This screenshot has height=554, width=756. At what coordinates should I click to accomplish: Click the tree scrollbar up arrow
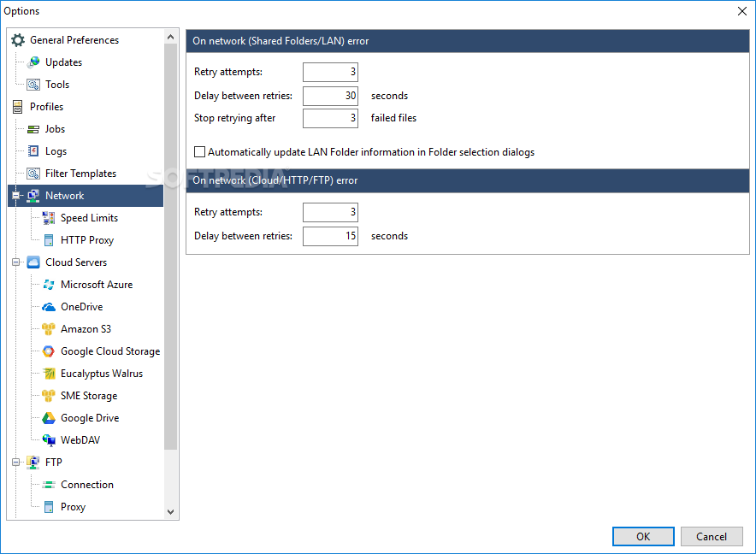171,37
